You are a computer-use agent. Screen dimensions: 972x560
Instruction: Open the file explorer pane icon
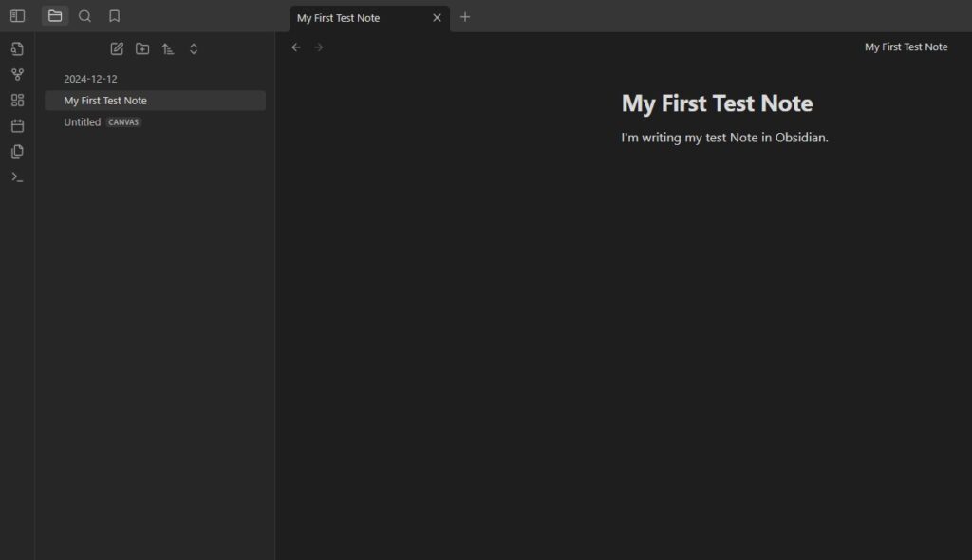point(55,16)
